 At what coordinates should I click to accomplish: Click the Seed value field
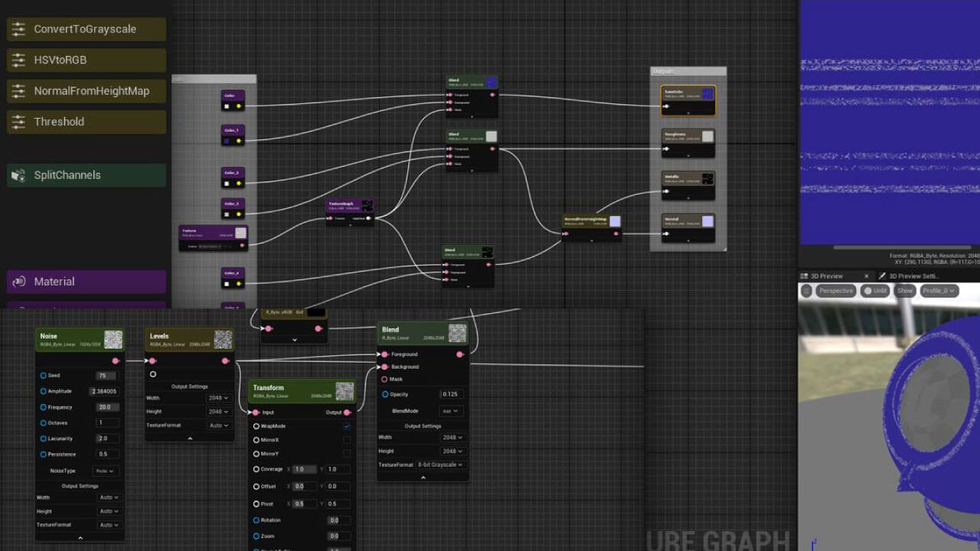click(x=106, y=376)
